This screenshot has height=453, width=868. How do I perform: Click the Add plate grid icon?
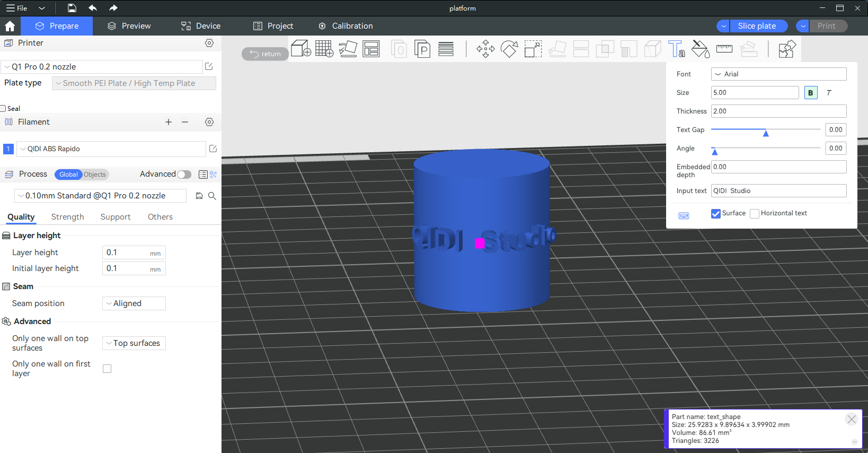324,49
